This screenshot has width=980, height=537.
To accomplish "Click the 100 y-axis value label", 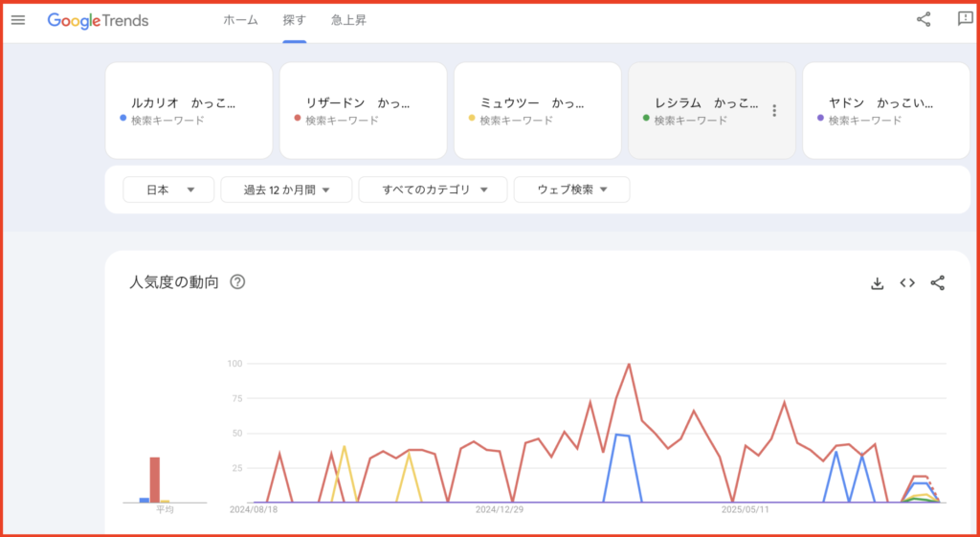I will (235, 363).
